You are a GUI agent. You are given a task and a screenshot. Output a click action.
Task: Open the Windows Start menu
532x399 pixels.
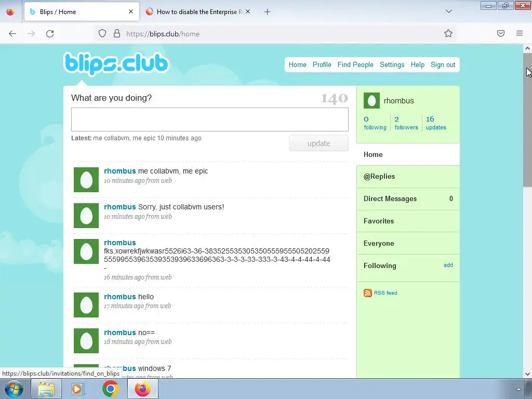[x=14, y=389]
